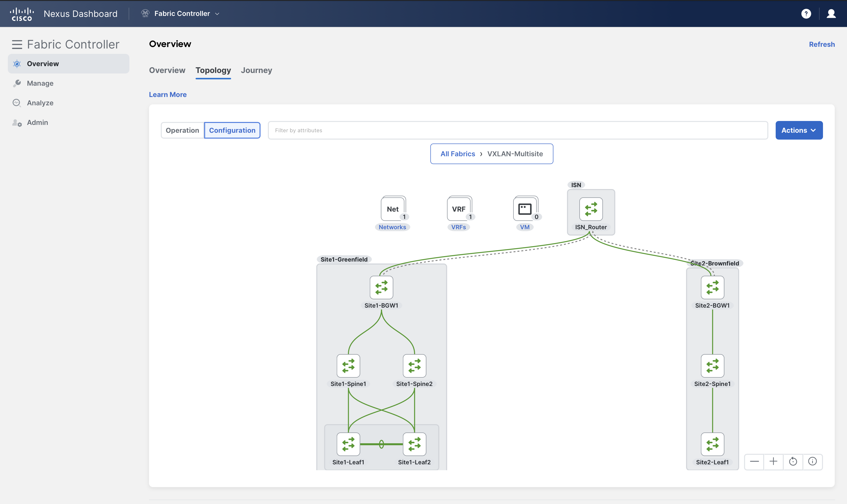Open the Learn More link
The width and height of the screenshot is (847, 504).
pos(168,95)
